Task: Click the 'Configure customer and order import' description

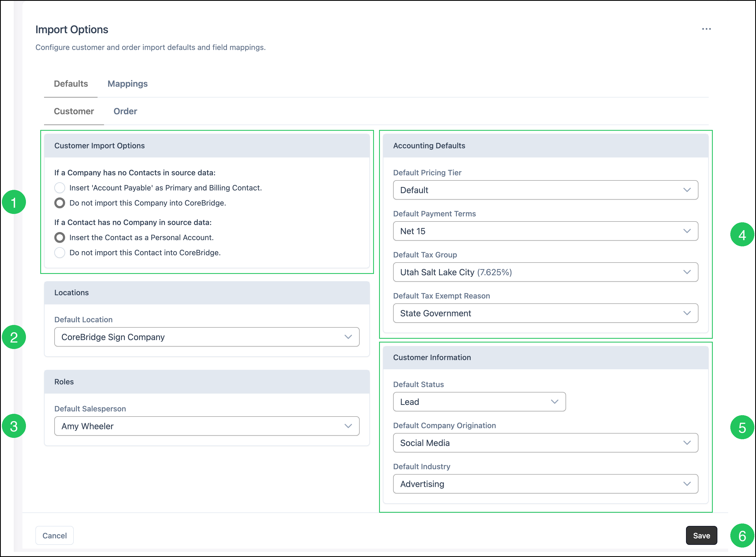Action: tap(150, 48)
